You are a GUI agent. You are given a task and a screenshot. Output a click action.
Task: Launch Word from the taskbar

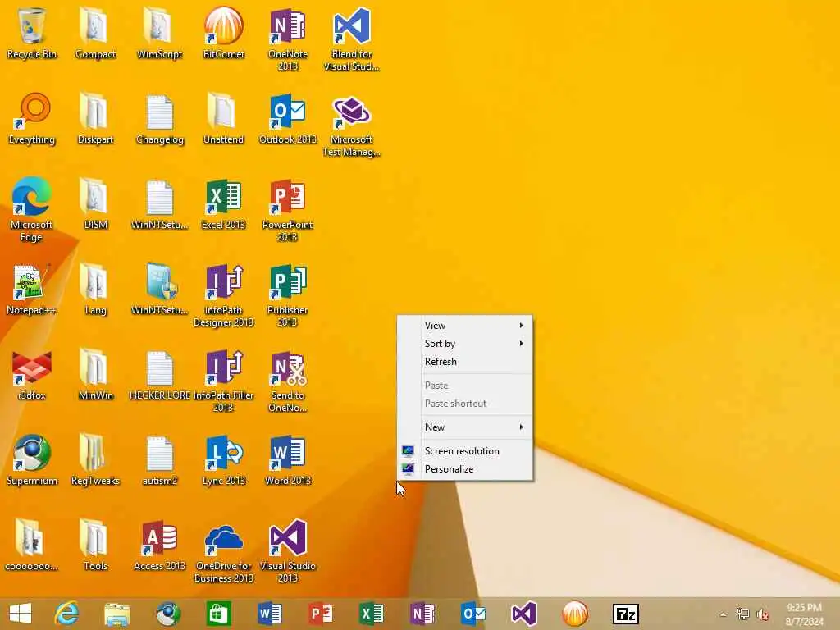tap(269, 614)
